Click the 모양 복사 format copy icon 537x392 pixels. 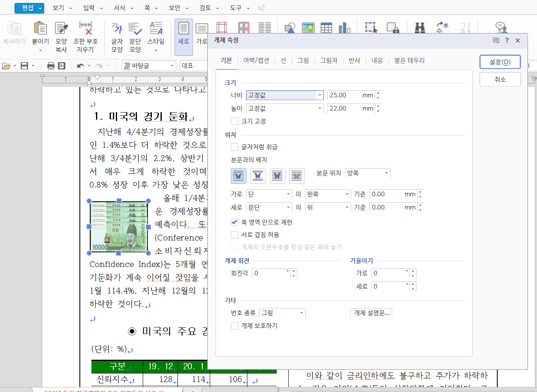(61, 29)
